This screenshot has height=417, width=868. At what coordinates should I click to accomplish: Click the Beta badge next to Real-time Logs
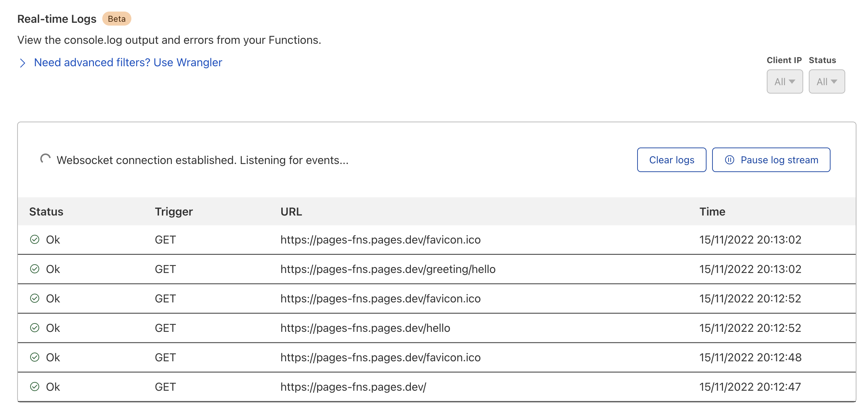pyautogui.click(x=117, y=19)
